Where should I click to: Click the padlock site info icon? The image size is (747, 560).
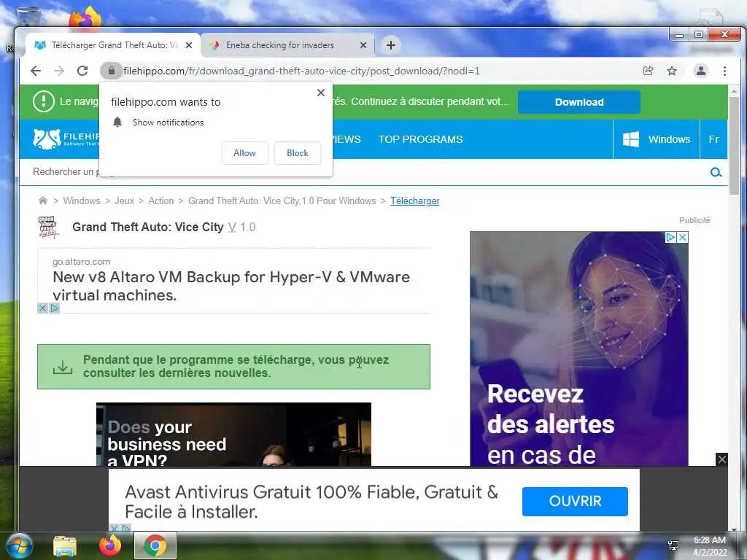[x=112, y=71]
